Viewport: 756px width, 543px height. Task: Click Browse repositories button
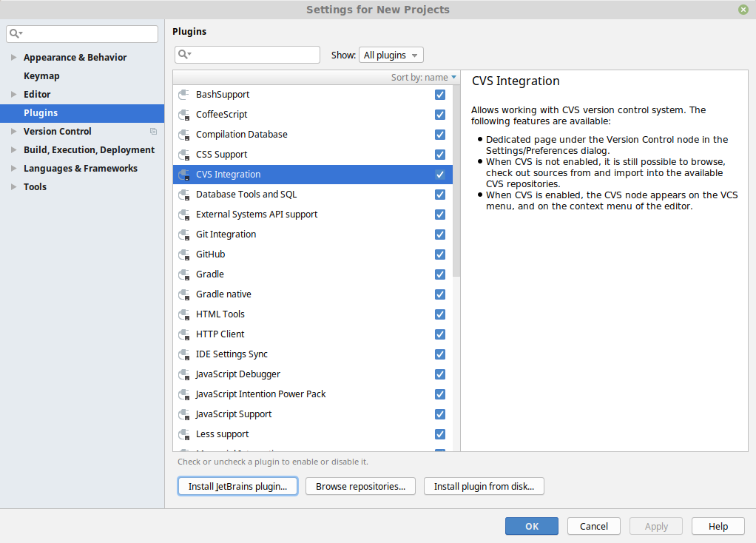coord(361,486)
